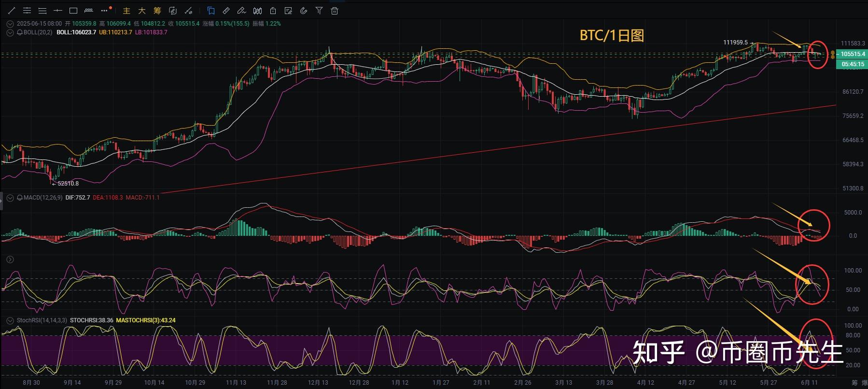
Task: Select the parallel channel drawing tool
Action: coord(42,10)
